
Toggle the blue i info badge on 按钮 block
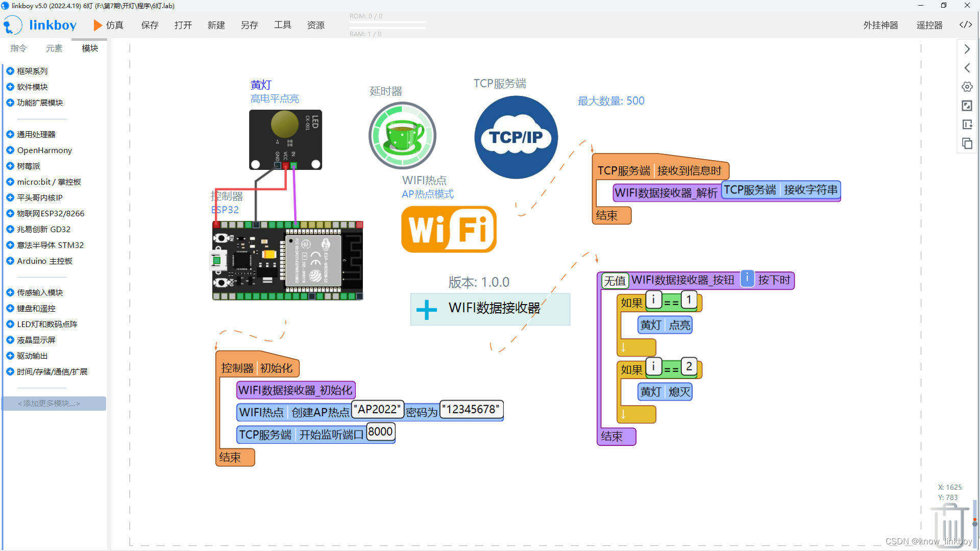click(x=747, y=278)
